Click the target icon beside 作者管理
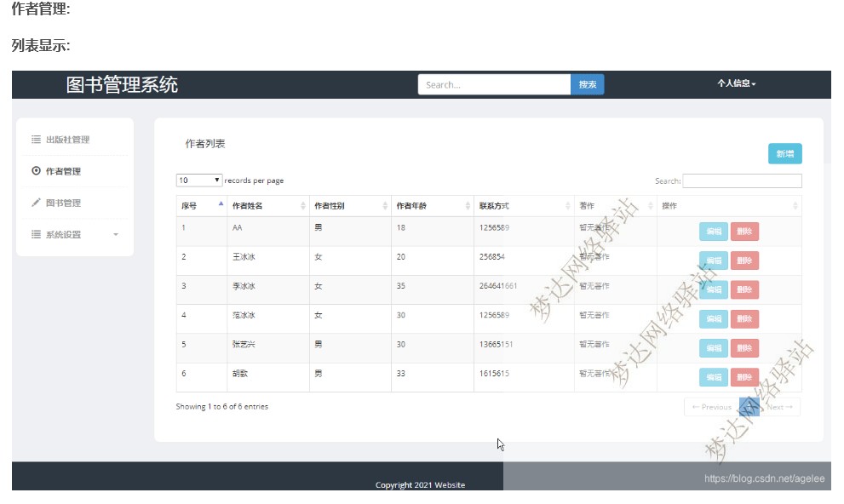This screenshot has width=844, height=504. pyautogui.click(x=35, y=171)
